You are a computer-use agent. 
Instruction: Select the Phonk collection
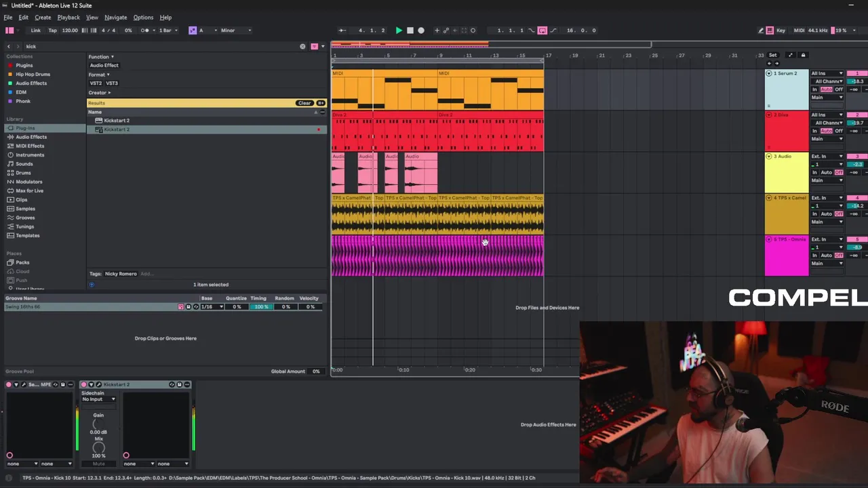click(23, 101)
